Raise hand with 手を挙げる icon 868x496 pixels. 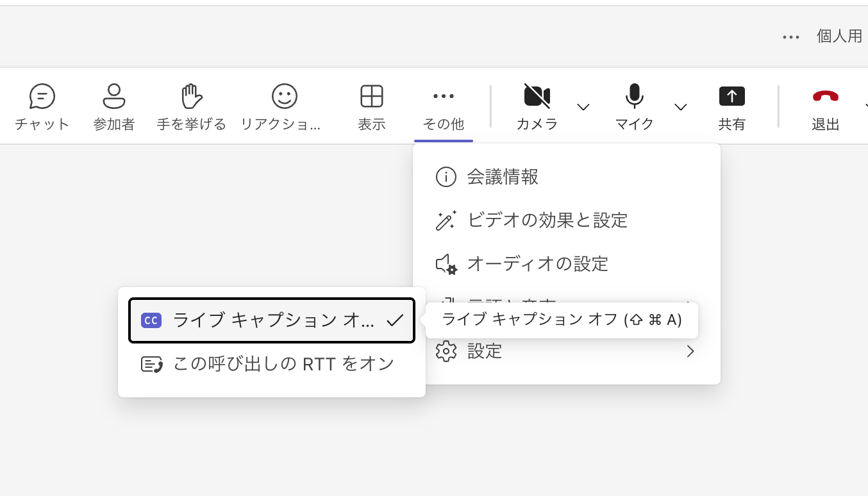click(x=192, y=97)
